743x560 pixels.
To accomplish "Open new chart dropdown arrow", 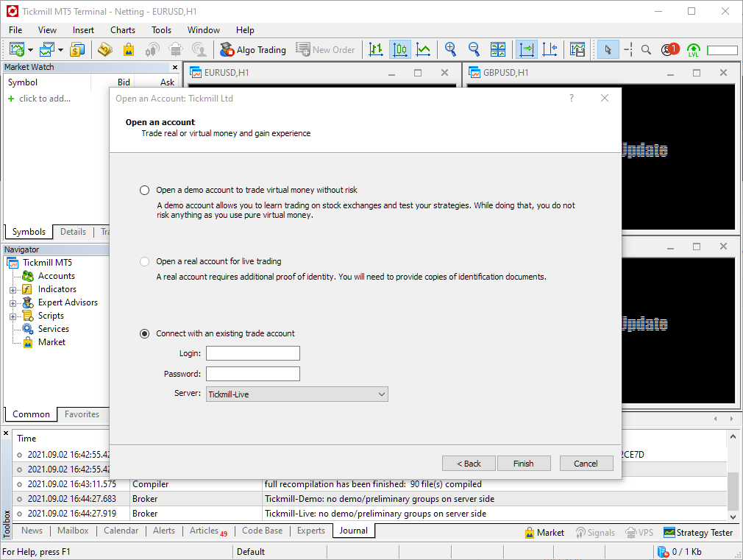I will 30,50.
